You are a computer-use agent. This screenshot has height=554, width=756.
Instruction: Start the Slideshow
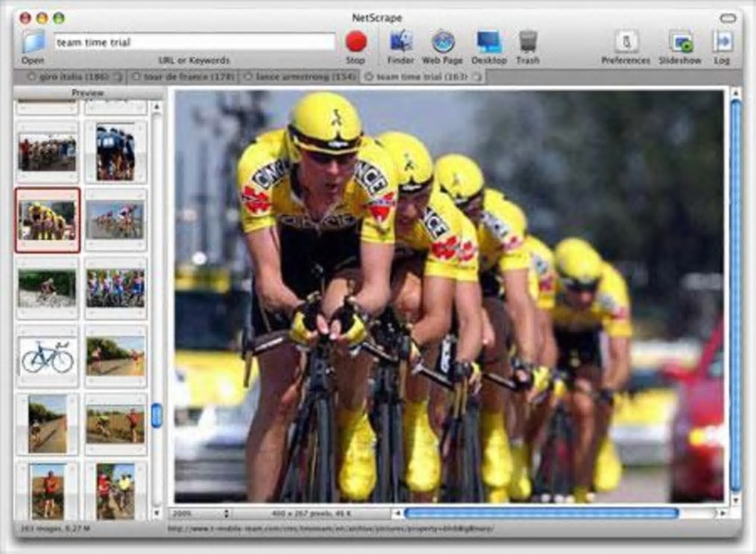pyautogui.click(x=681, y=42)
